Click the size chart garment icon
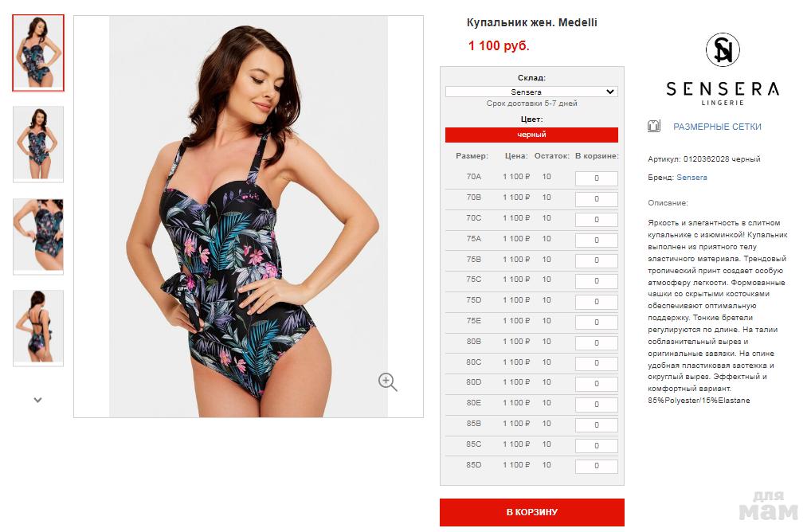 click(654, 126)
